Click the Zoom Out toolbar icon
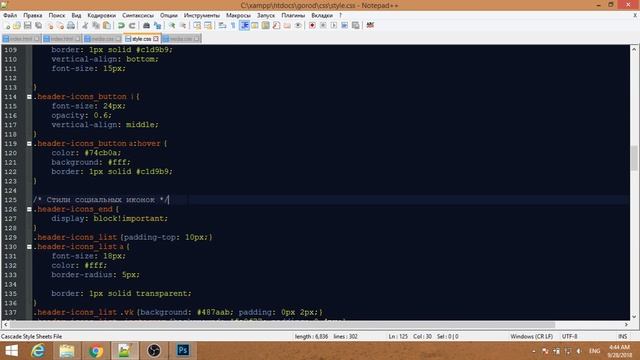Image resolution: width=640 pixels, height=360 pixels. coord(183,25)
